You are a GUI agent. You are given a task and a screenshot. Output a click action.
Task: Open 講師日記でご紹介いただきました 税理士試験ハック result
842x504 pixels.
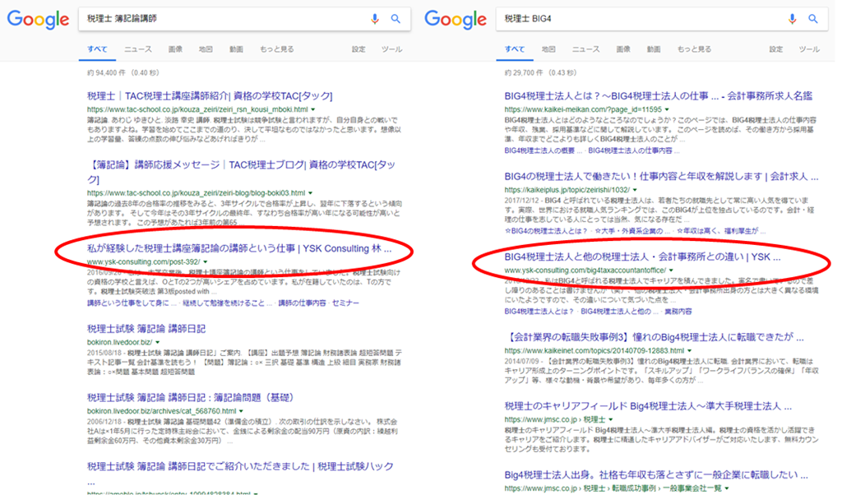coord(241,466)
